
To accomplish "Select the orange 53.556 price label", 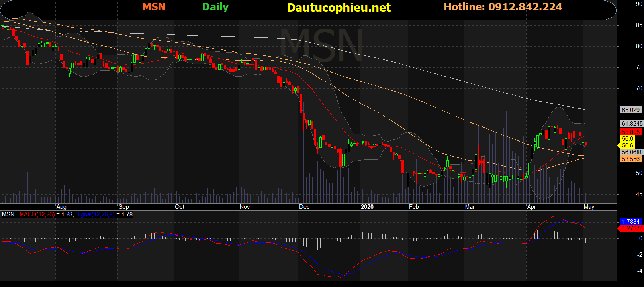I will [x=630, y=159].
